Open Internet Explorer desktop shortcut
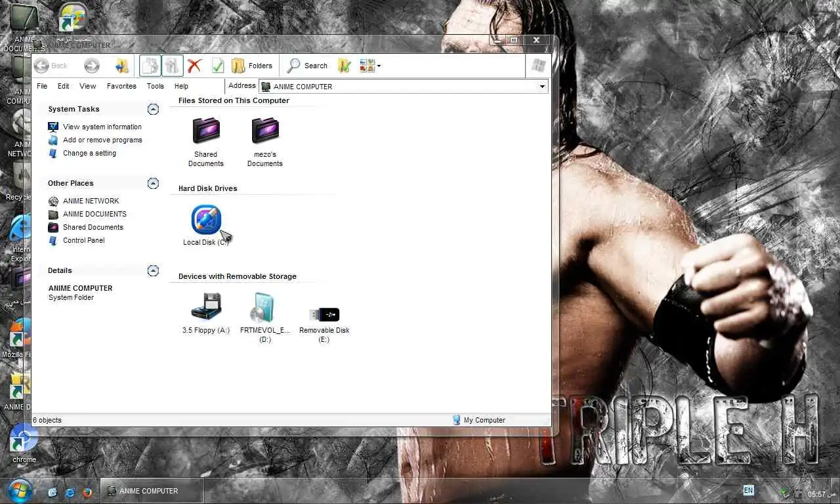The width and height of the screenshot is (840, 504). point(20,238)
